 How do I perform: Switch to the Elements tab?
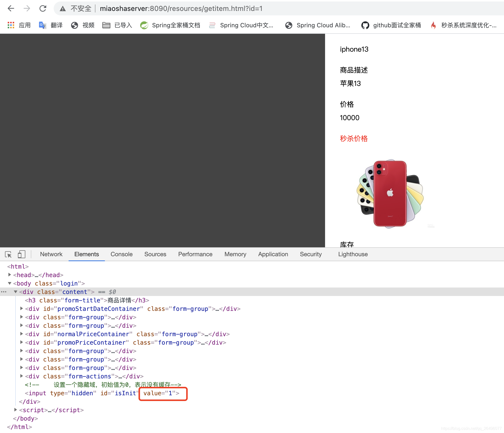coord(86,254)
